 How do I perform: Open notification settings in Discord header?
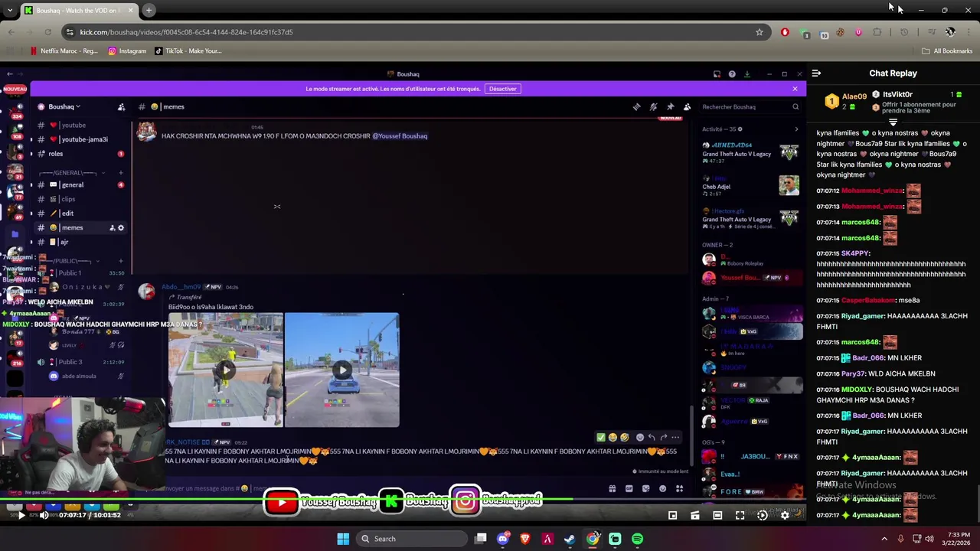pos(653,107)
